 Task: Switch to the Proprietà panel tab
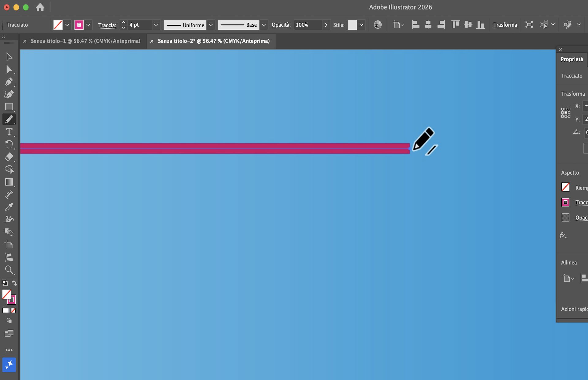point(571,59)
